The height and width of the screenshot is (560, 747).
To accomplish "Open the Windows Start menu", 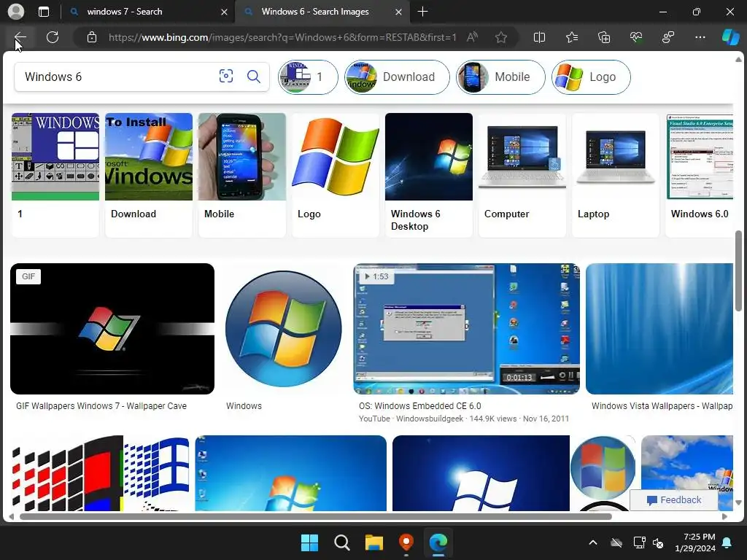I will tap(309, 542).
